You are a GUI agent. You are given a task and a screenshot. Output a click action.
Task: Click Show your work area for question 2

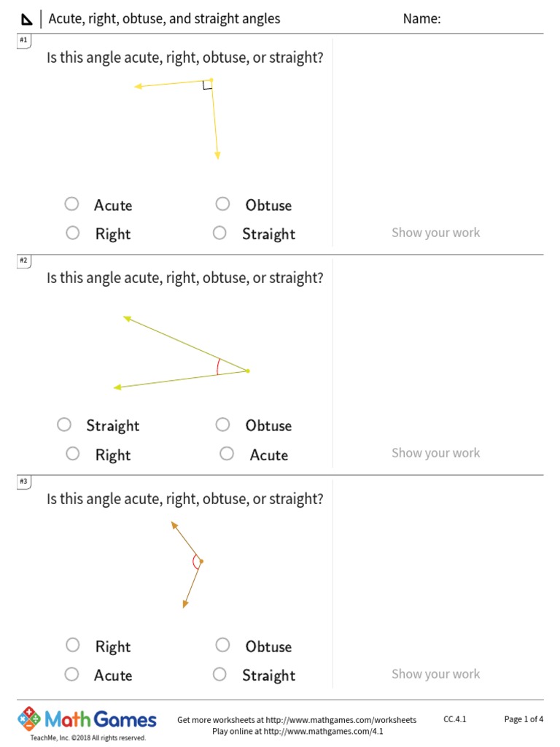pos(435,453)
